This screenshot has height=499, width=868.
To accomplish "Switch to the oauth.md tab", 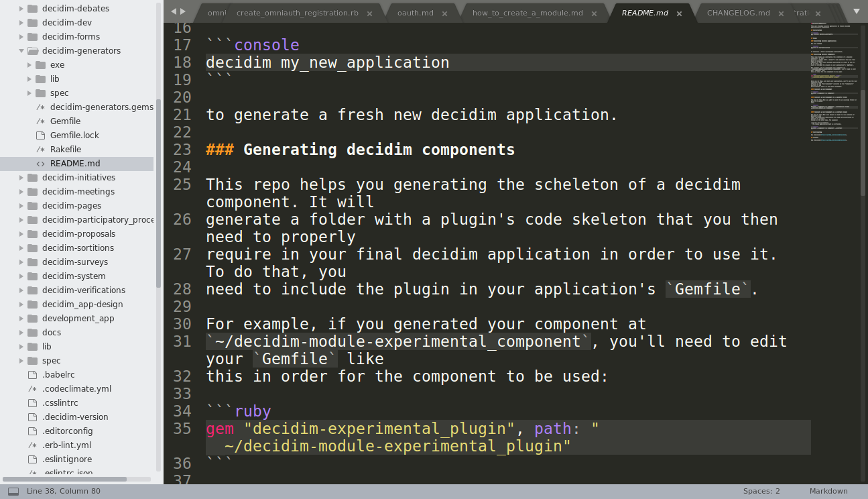I will point(416,13).
